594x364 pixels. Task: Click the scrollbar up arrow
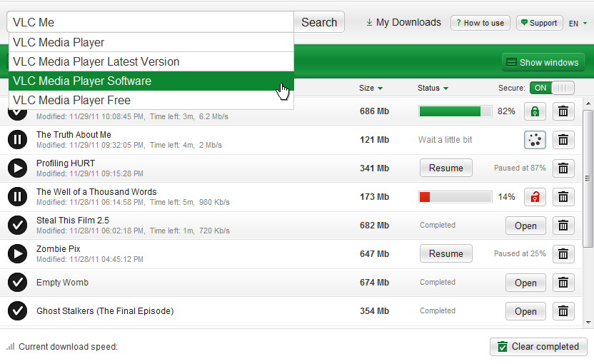[588, 103]
